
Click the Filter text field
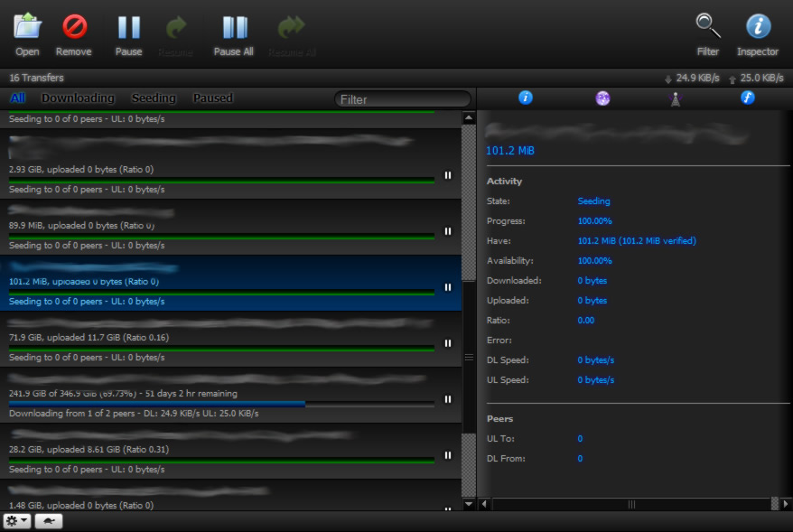click(x=403, y=99)
